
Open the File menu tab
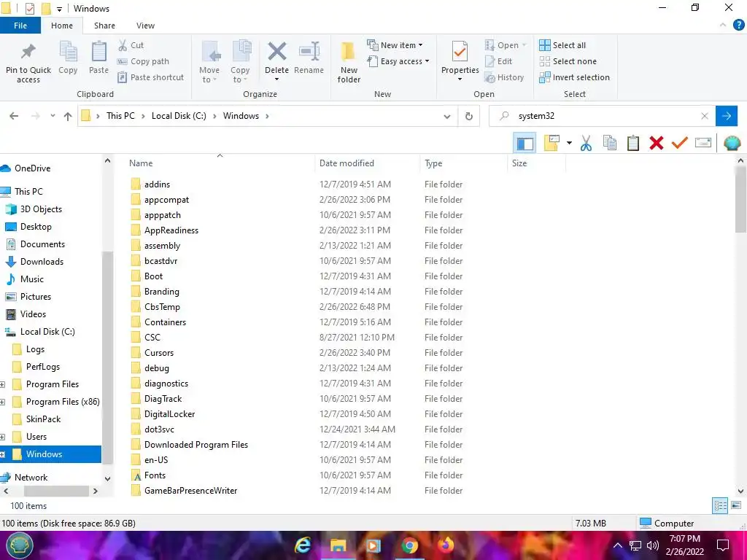pos(20,26)
